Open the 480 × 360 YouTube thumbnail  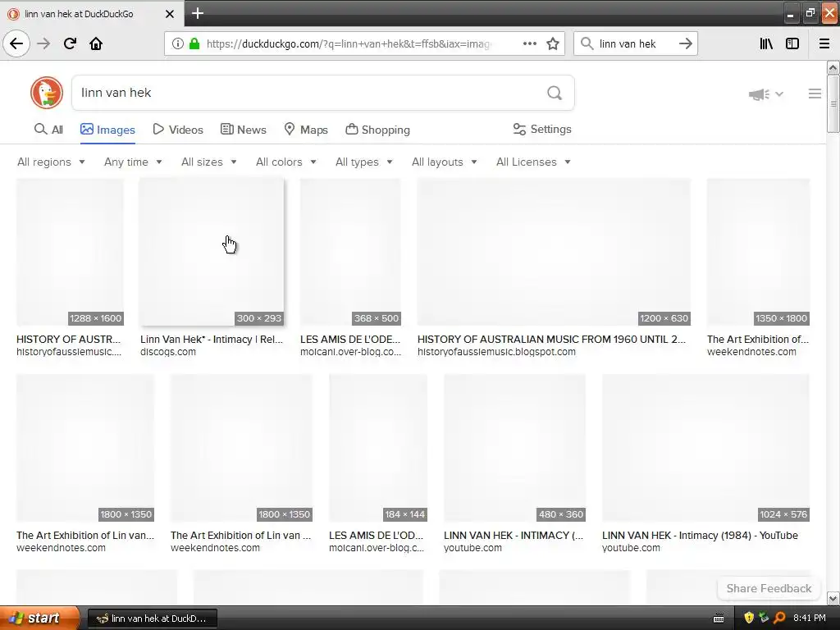pyautogui.click(x=514, y=448)
